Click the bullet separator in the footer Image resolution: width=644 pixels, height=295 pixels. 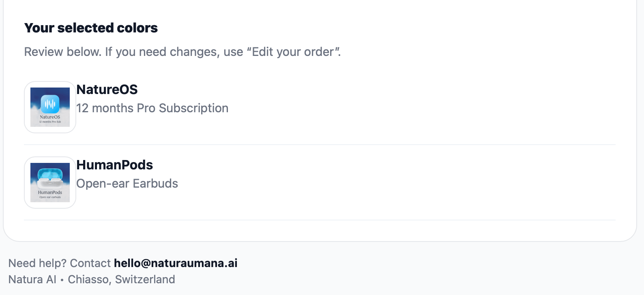62,280
